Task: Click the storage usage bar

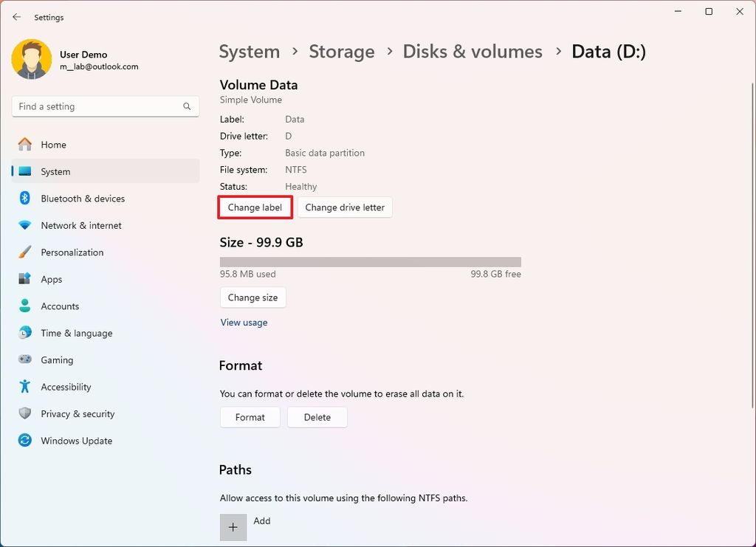Action: coord(369,261)
